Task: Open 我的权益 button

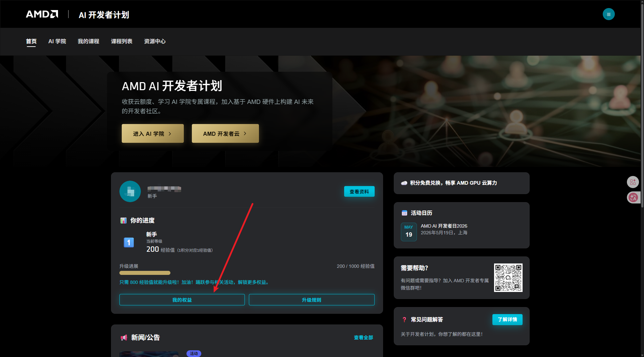Action: (x=182, y=300)
